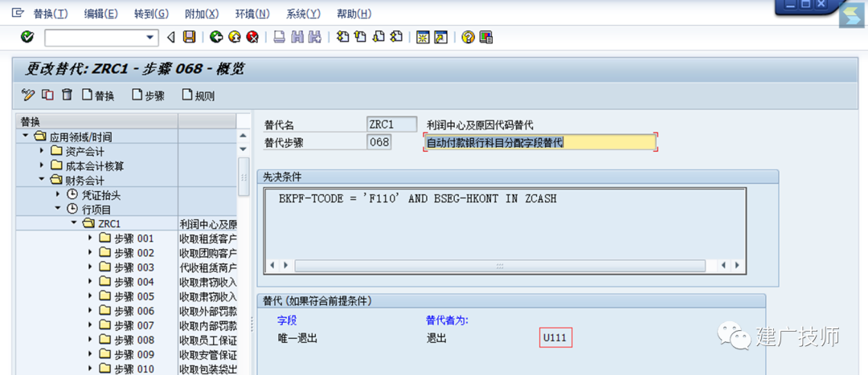Click the Create New Session icon
868x375 pixels.
[x=423, y=37]
